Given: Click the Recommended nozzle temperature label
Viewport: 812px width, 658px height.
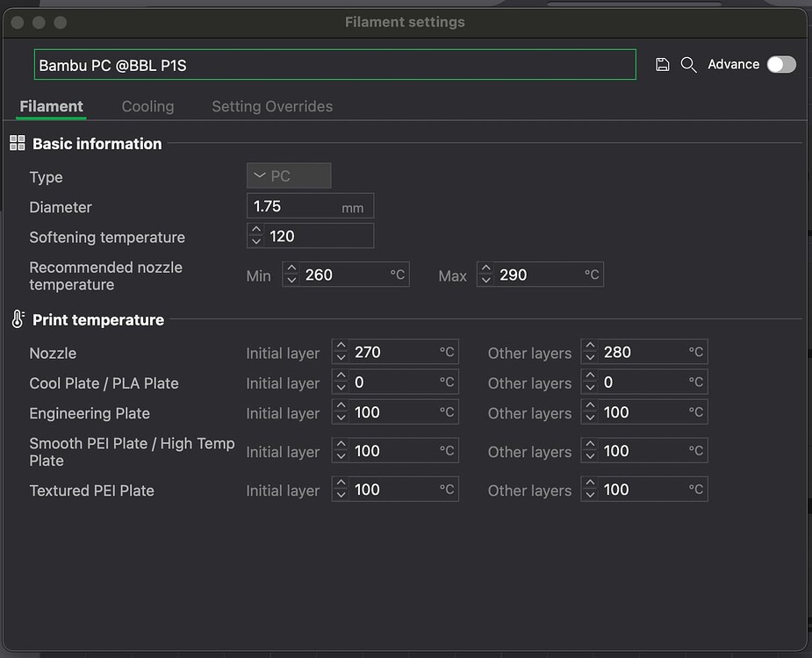Looking at the screenshot, I should [105, 276].
